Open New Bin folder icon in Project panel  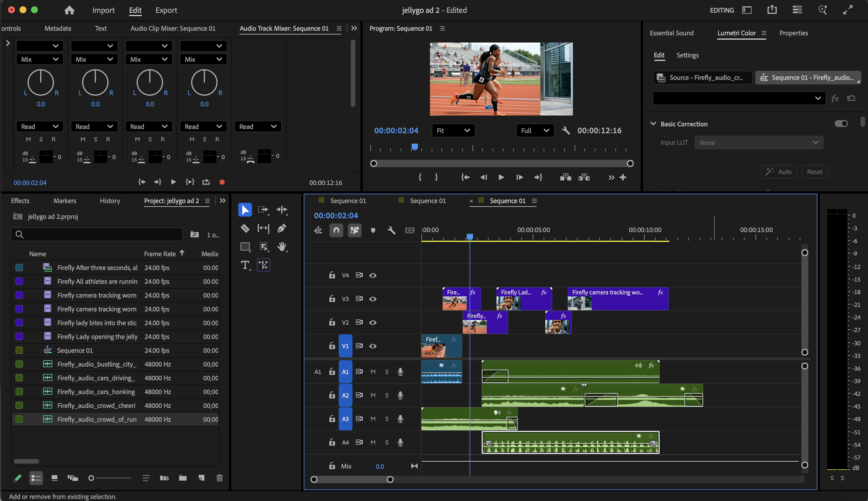click(x=183, y=478)
